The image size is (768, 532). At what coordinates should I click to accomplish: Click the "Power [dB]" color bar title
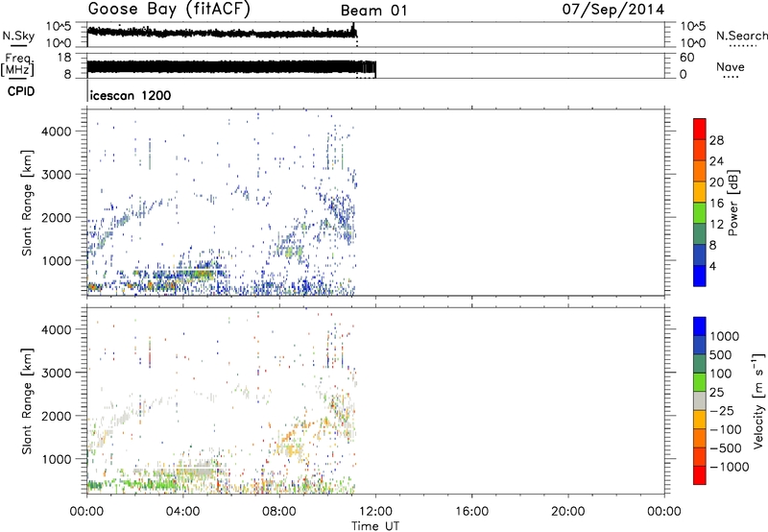tap(732, 203)
